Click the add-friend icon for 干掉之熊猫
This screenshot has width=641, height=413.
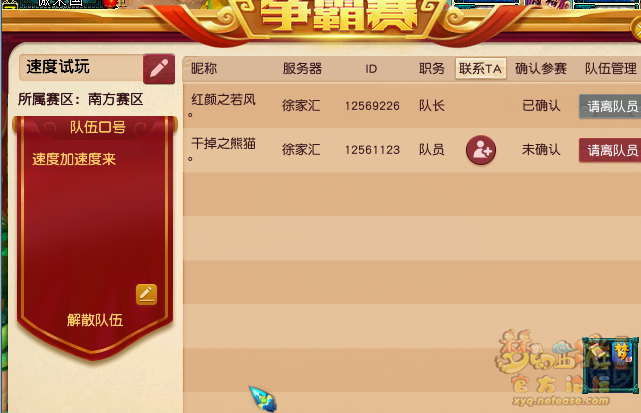pos(481,150)
